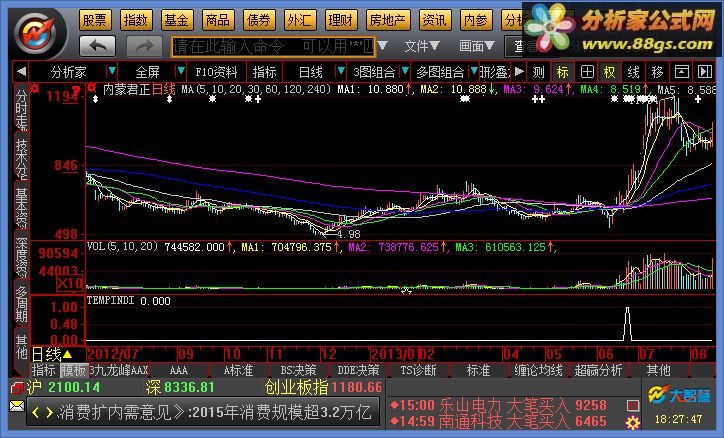
Task: Show the next news headline arrow
Action: (48, 412)
